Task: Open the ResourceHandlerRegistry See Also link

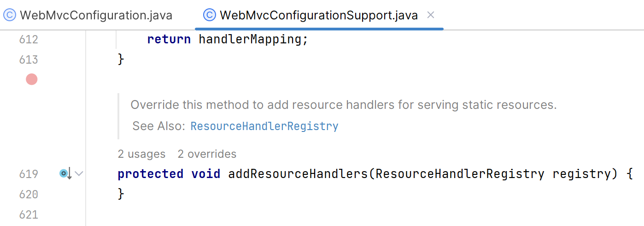Action: 264,126
